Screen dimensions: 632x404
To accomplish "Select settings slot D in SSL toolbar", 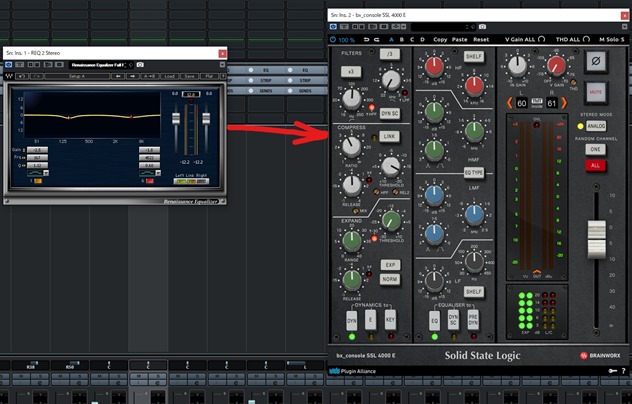I will [x=422, y=39].
